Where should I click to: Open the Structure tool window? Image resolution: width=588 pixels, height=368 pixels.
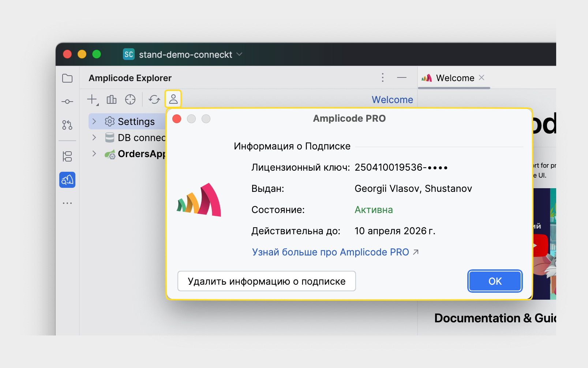[67, 156]
